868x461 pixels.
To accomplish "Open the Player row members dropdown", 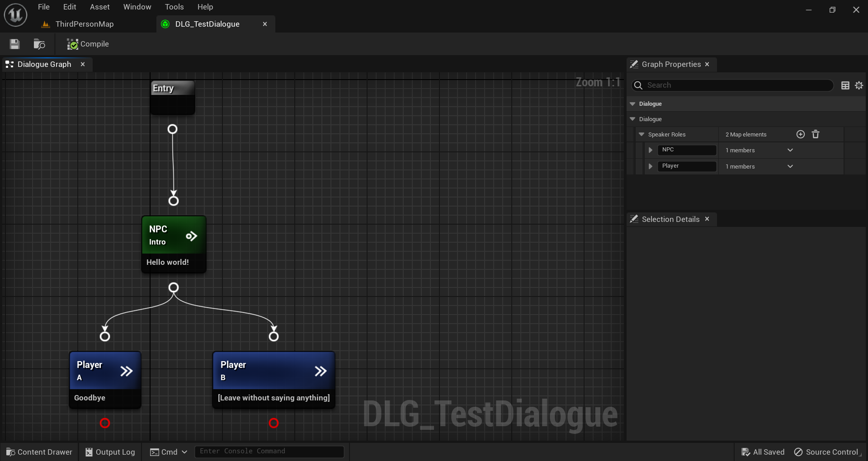I will point(790,166).
